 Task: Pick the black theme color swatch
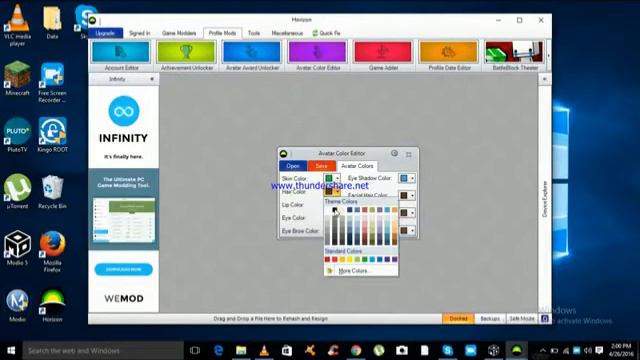[x=335, y=210]
